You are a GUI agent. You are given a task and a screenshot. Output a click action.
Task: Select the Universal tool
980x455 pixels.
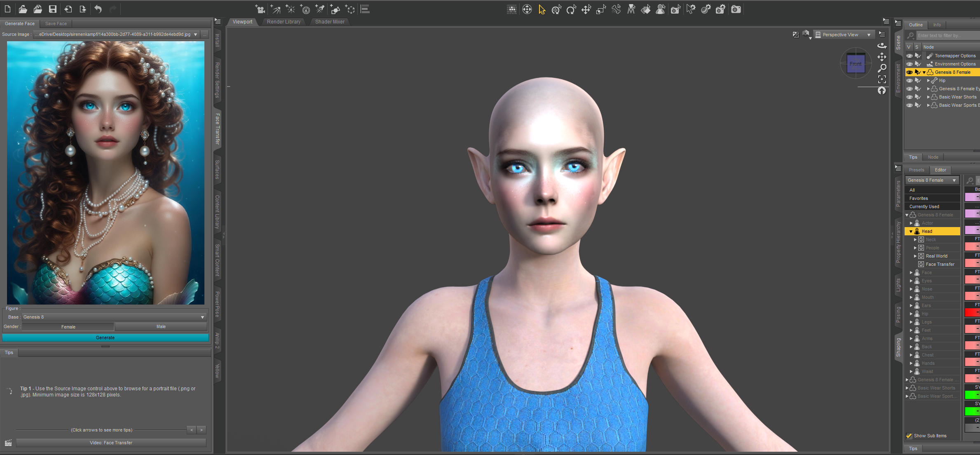(556, 9)
